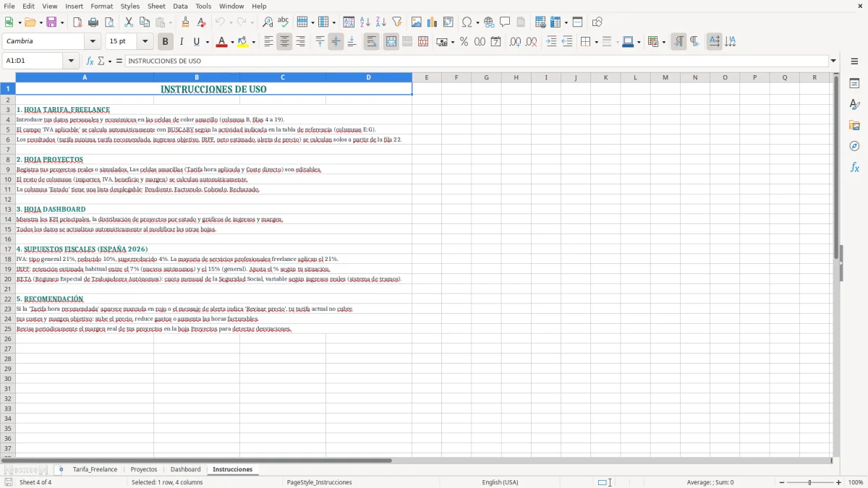Sort descending Z to A

click(380, 22)
